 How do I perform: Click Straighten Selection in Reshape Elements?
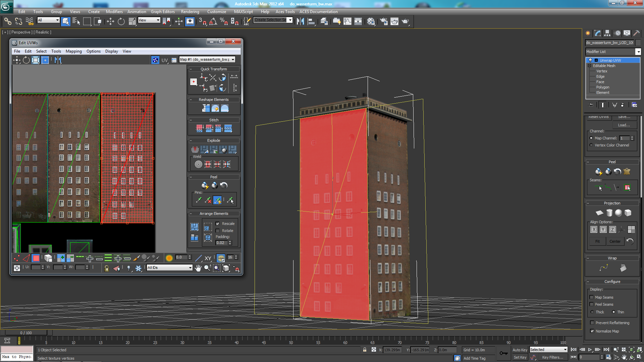(206, 108)
